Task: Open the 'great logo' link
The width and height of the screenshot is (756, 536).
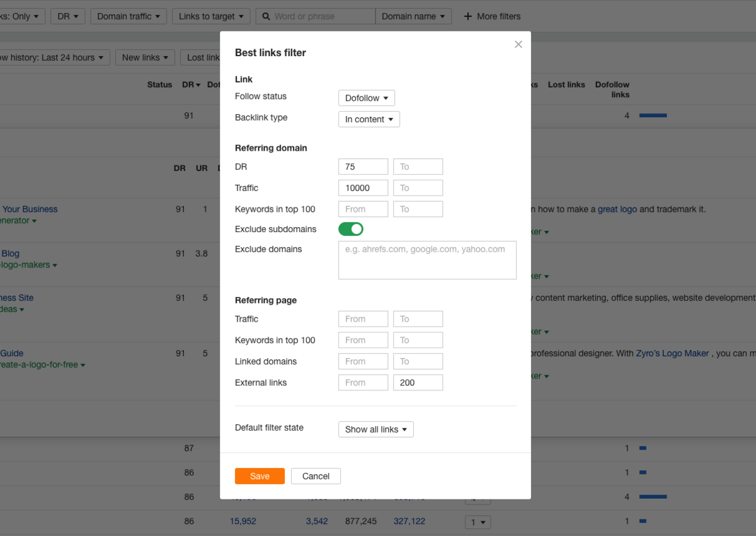Action: pyautogui.click(x=617, y=209)
